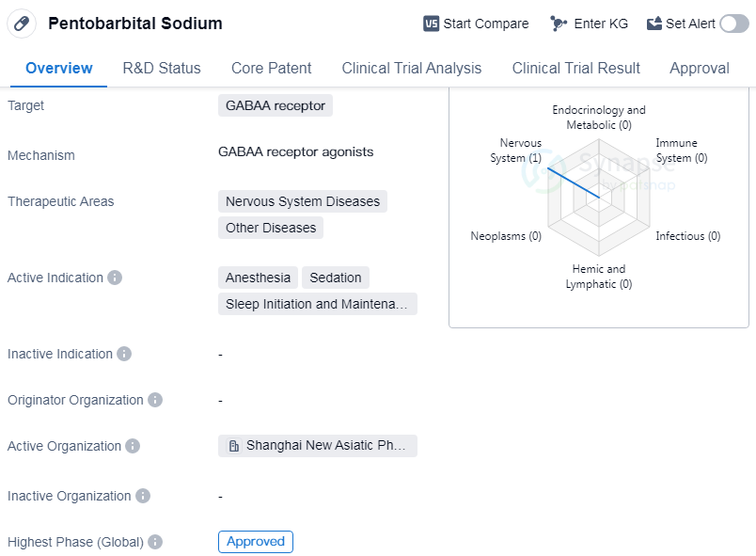The image size is (756, 556).
Task: Switch to the R&D Status tab
Action: tap(162, 68)
